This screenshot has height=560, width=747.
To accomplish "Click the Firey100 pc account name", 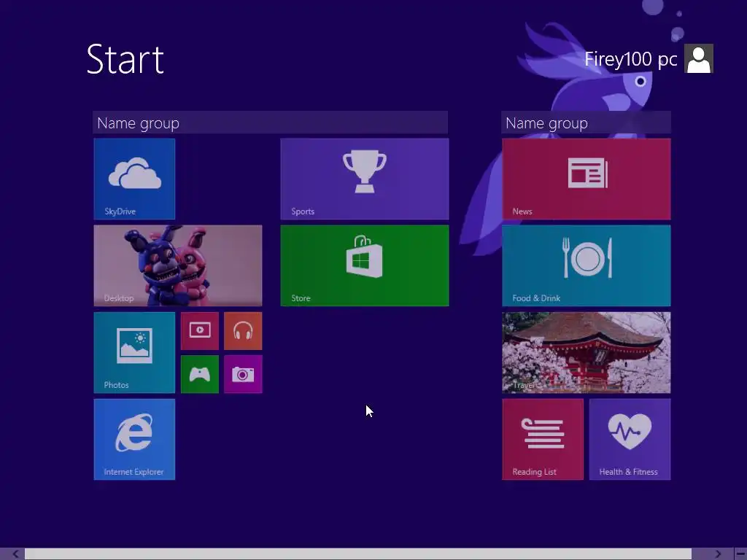I will tap(630, 59).
